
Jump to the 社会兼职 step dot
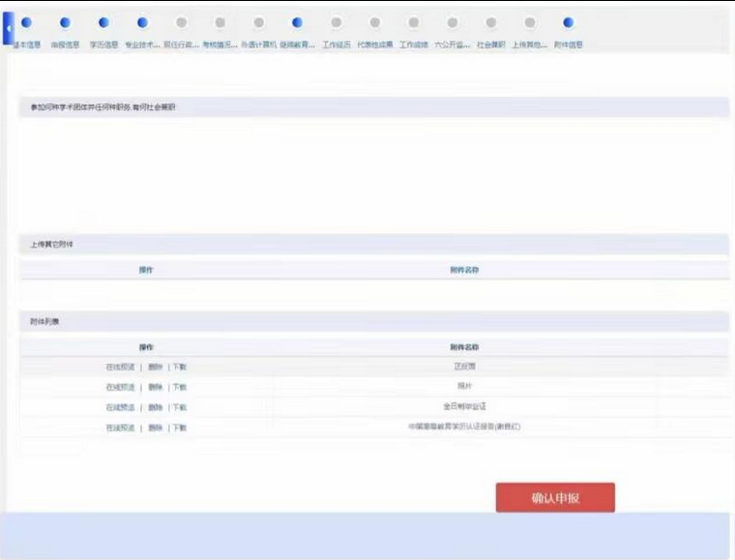point(490,22)
